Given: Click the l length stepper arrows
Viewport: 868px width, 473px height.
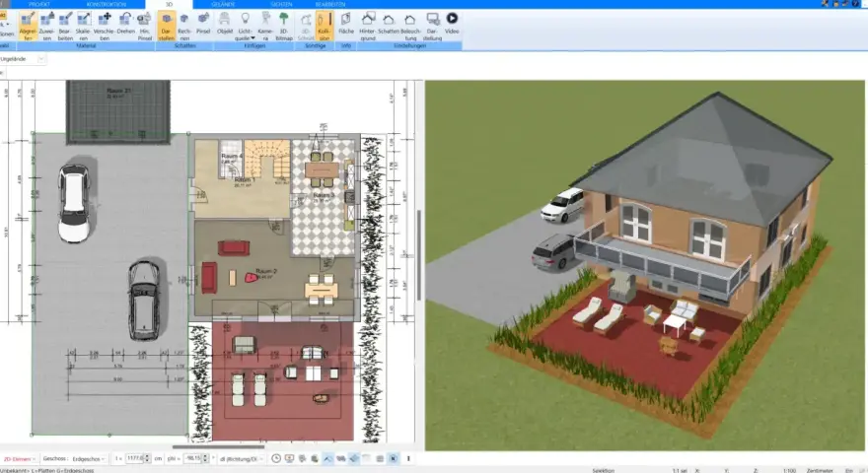Looking at the screenshot, I should pyautogui.click(x=147, y=458).
